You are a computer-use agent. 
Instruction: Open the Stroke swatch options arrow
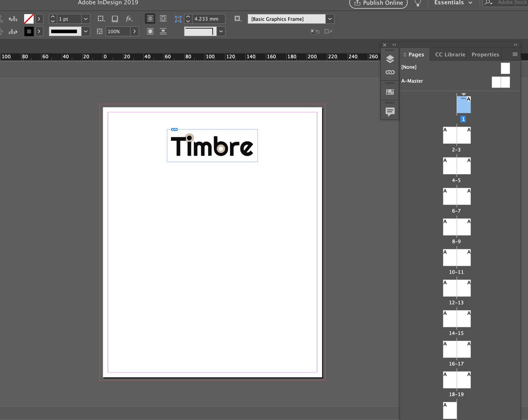click(x=40, y=31)
